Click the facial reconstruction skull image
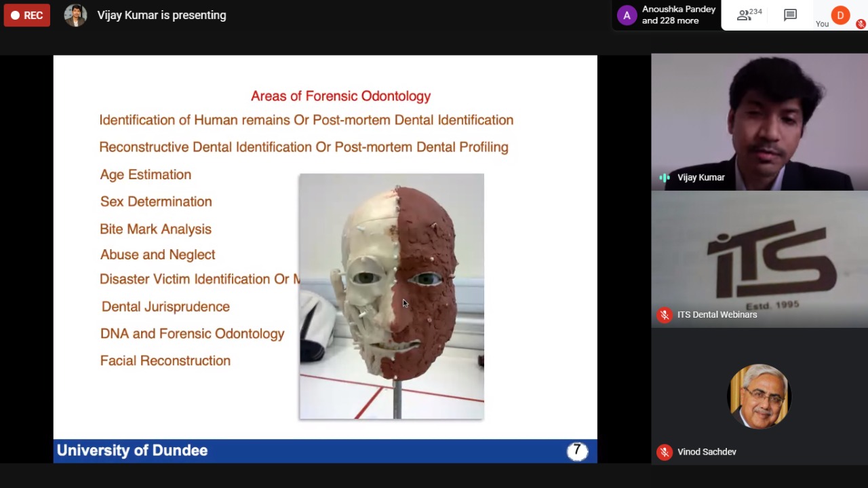The image size is (868, 488). 391,297
